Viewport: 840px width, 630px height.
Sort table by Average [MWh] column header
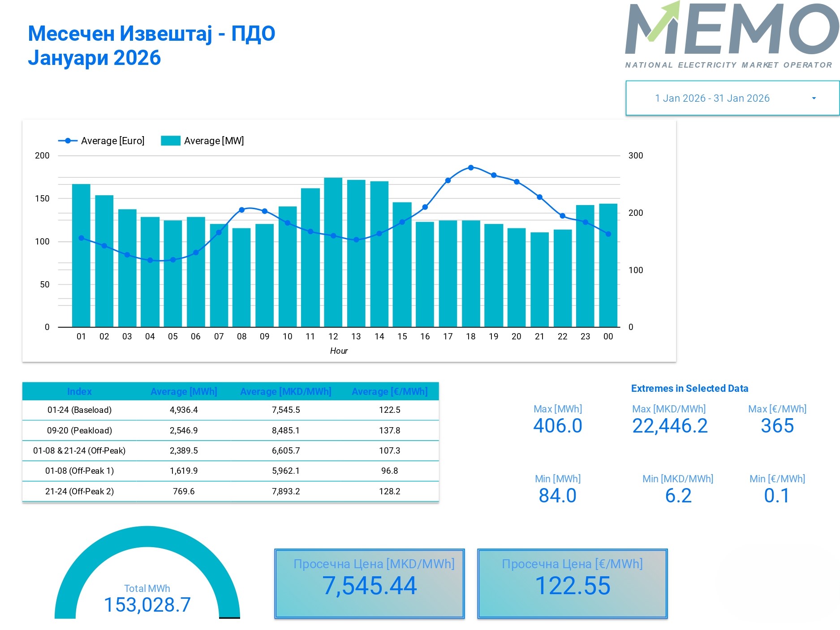coord(184,391)
